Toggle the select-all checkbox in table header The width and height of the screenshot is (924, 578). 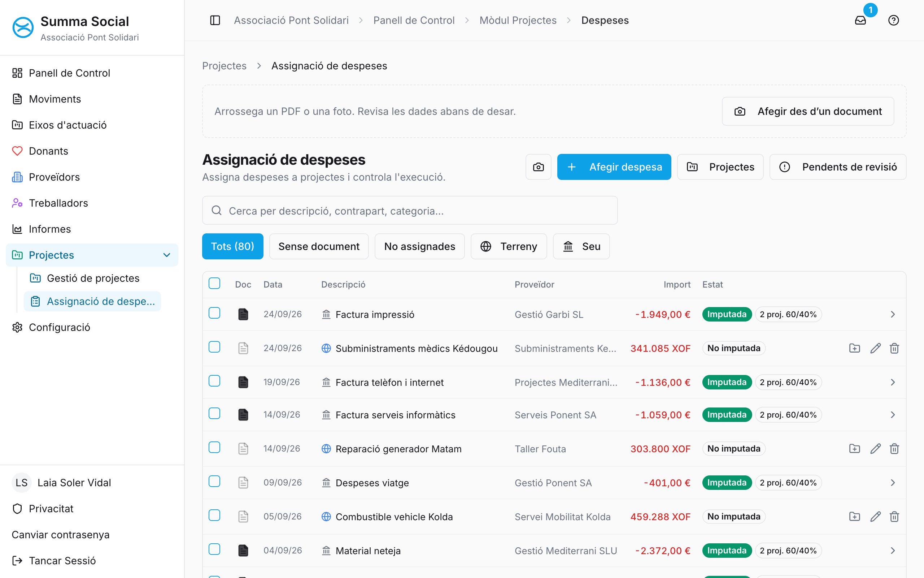(x=215, y=283)
